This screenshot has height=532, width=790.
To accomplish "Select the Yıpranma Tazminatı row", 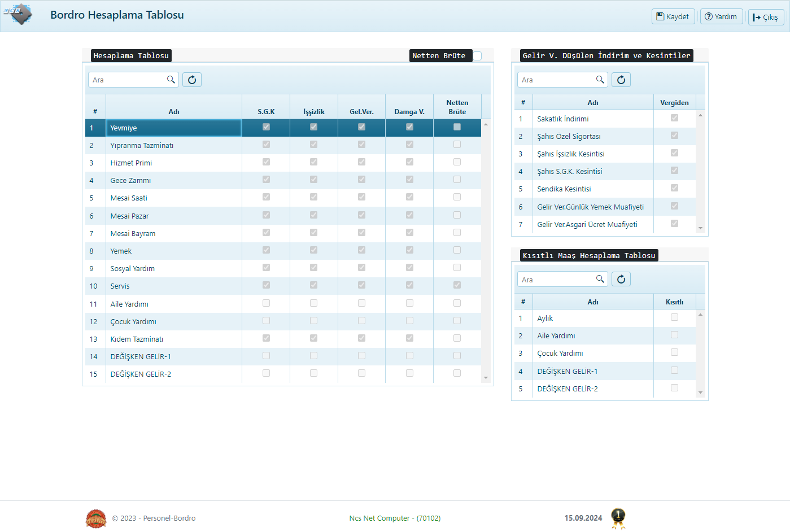I will point(283,145).
